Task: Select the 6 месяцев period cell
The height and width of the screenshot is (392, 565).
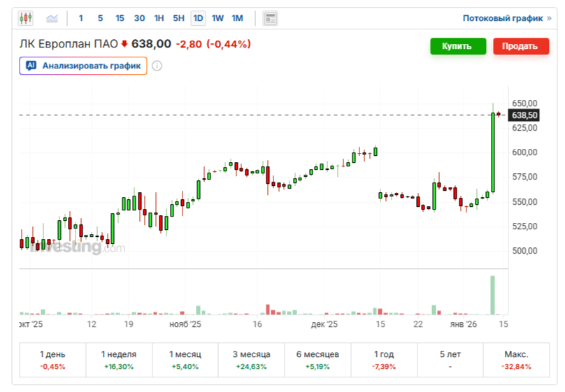Action: tap(317, 360)
